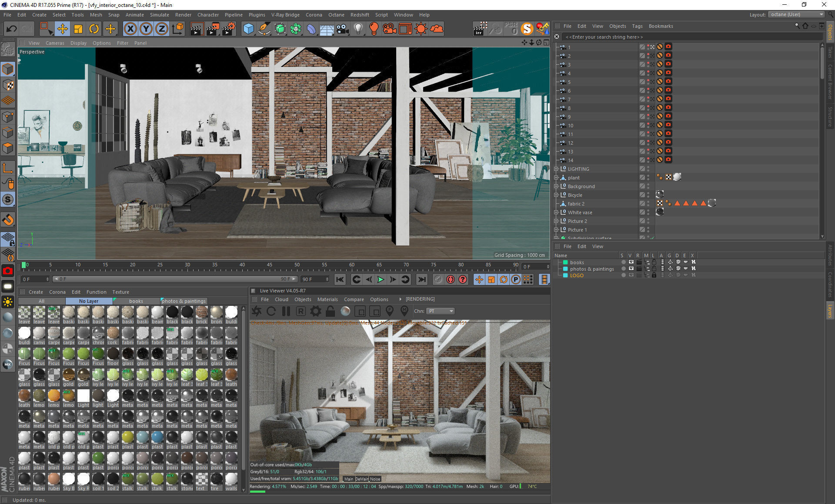The width and height of the screenshot is (835, 504).
Task: Expand the Picture 2 group
Action: (556, 221)
